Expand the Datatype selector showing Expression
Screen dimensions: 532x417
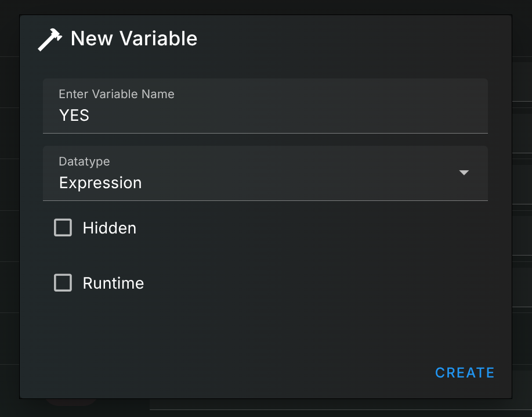[265, 173]
